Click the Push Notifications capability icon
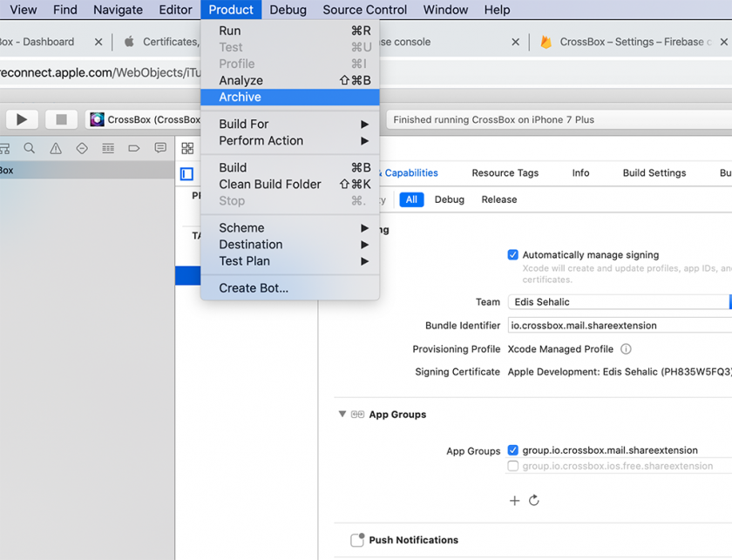The image size is (732, 560). click(357, 539)
